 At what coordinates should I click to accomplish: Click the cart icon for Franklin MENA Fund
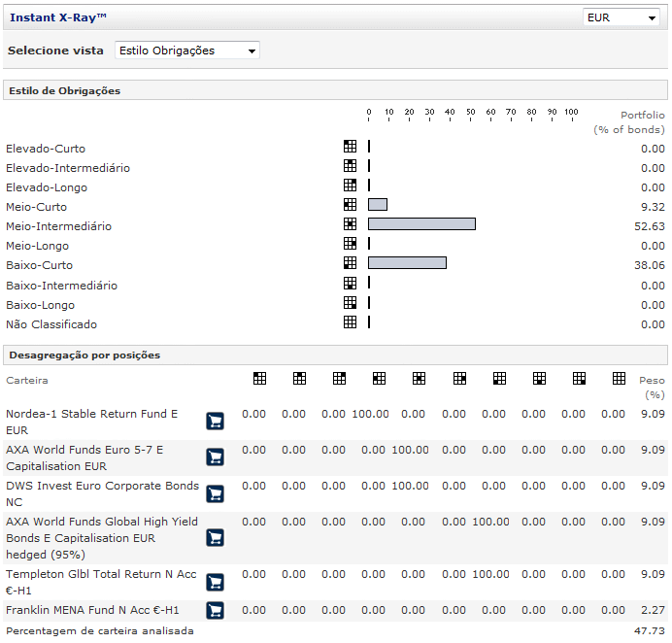pyautogui.click(x=216, y=610)
